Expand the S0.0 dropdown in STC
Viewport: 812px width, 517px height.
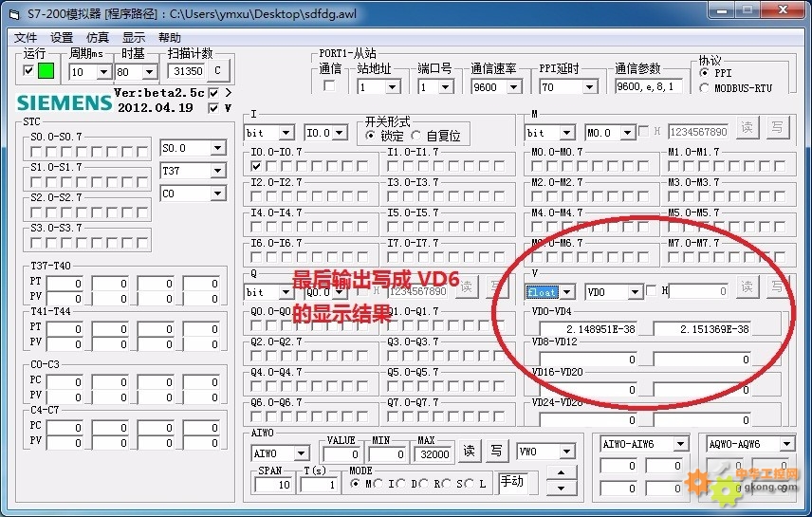[x=218, y=148]
